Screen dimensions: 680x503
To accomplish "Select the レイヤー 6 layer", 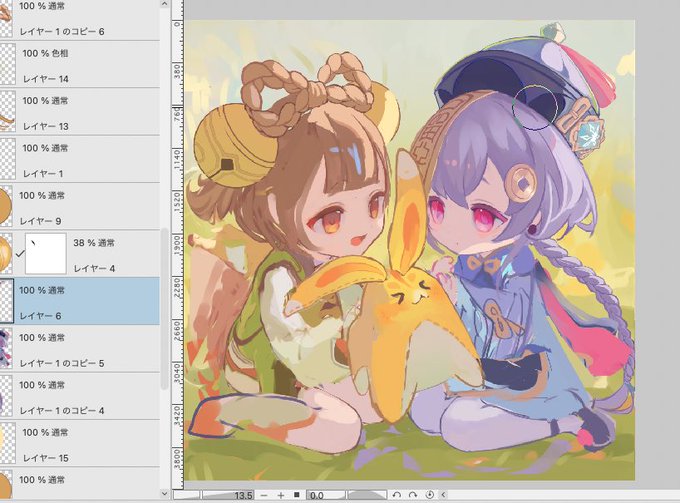I will [80, 301].
